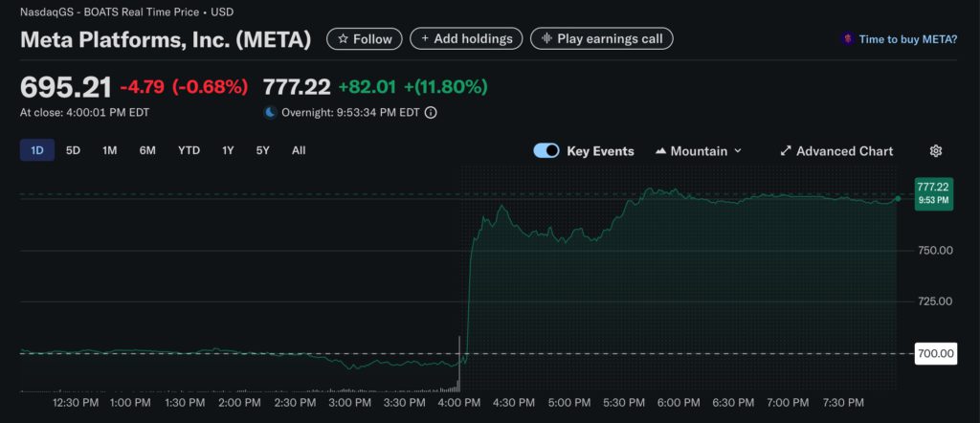The height and width of the screenshot is (423, 980).
Task: Click the -4.79 (-0.68%) change text
Action: pyautogui.click(x=184, y=87)
